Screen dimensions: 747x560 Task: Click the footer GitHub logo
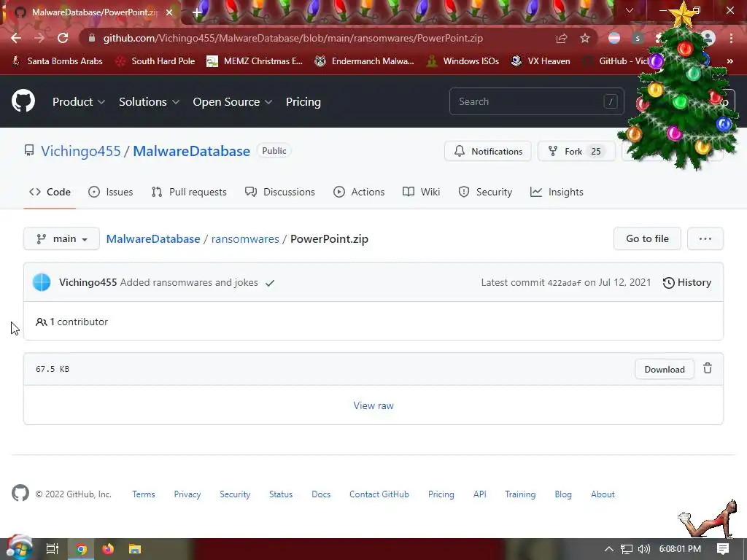(20, 494)
